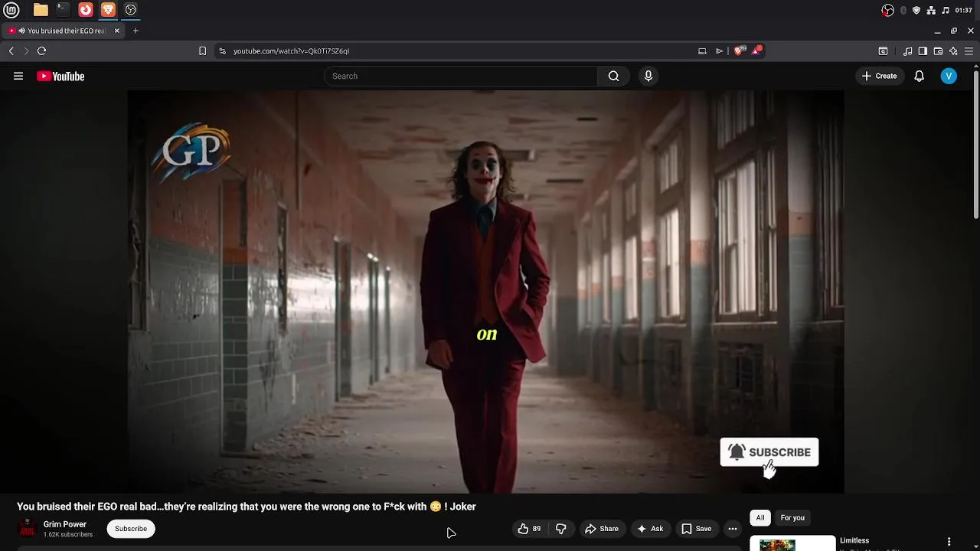
Task: Open the Brave Shields lion icon
Action: [738, 51]
